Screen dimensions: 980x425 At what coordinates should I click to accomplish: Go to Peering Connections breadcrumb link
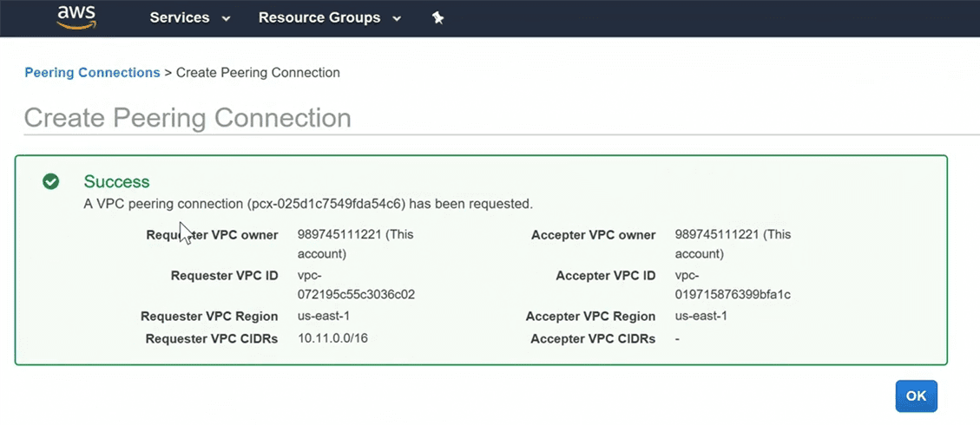coord(92,73)
